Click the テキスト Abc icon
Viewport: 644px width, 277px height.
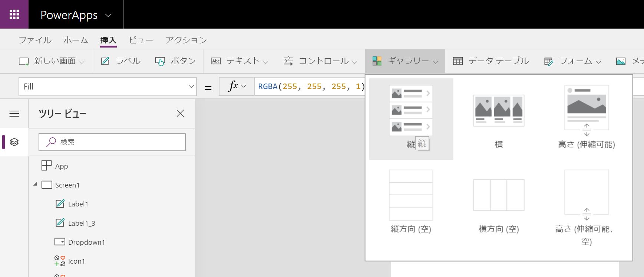216,61
